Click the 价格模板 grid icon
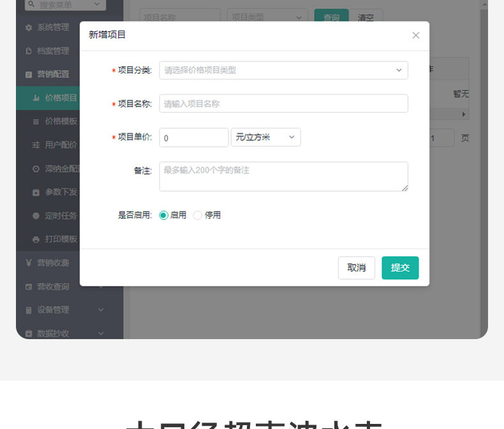 coord(36,121)
